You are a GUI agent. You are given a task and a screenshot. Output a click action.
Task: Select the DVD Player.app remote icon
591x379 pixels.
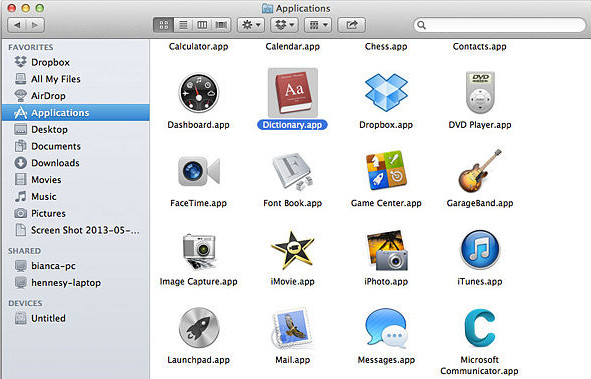pos(480,92)
